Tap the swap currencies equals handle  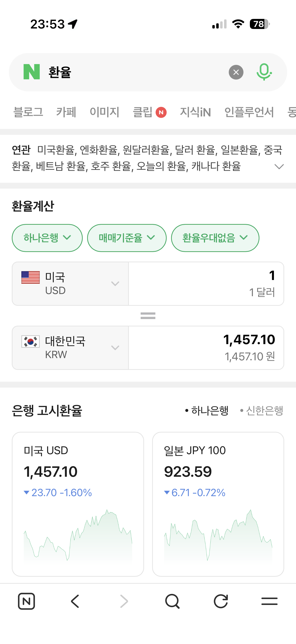coord(148,316)
